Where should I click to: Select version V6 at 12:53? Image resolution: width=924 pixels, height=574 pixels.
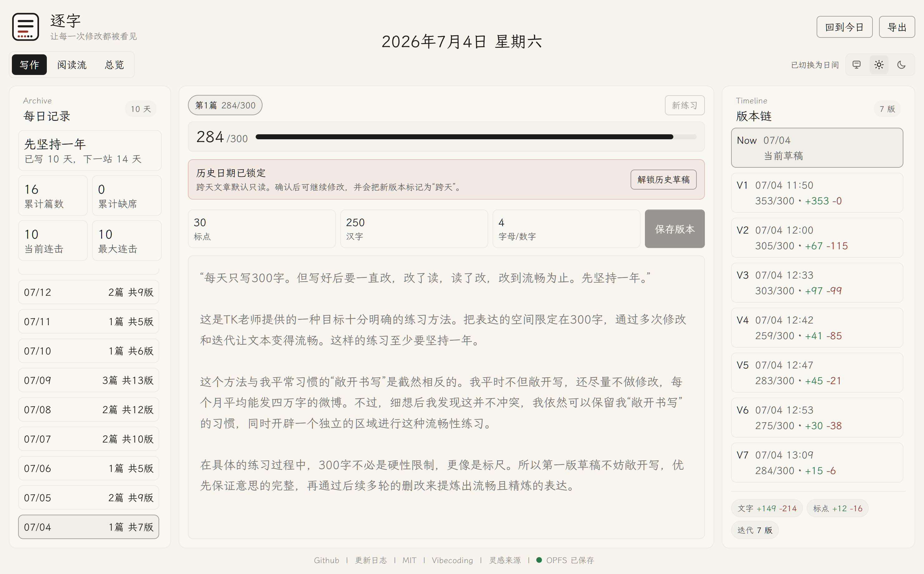(817, 418)
